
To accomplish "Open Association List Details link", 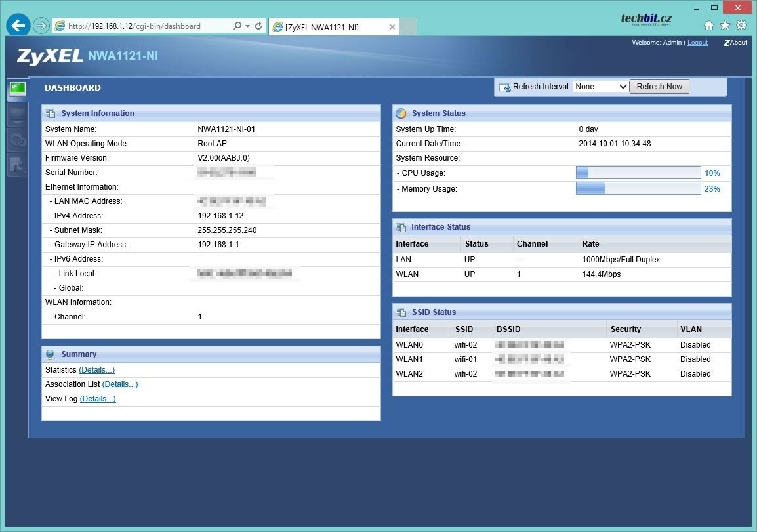I will (120, 384).
